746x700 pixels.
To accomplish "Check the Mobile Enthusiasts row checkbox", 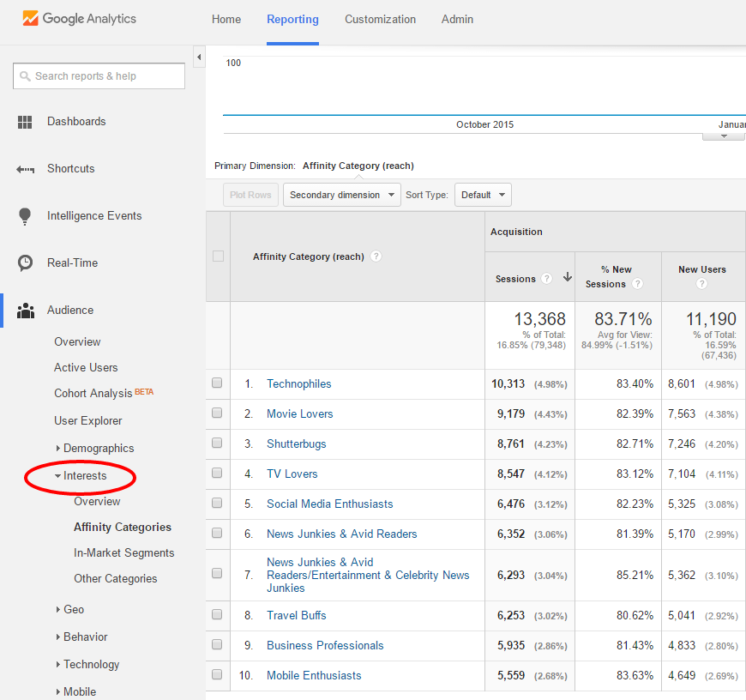I will (217, 674).
